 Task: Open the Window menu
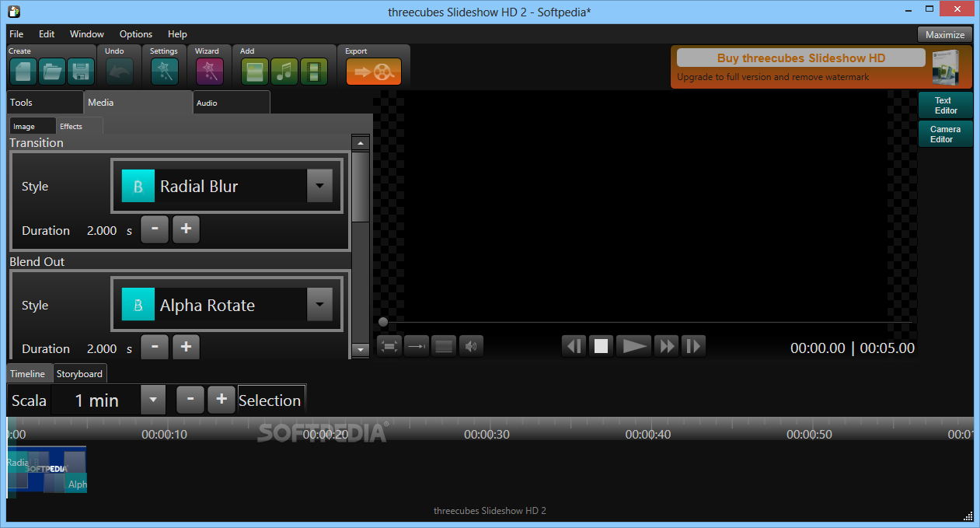point(87,34)
